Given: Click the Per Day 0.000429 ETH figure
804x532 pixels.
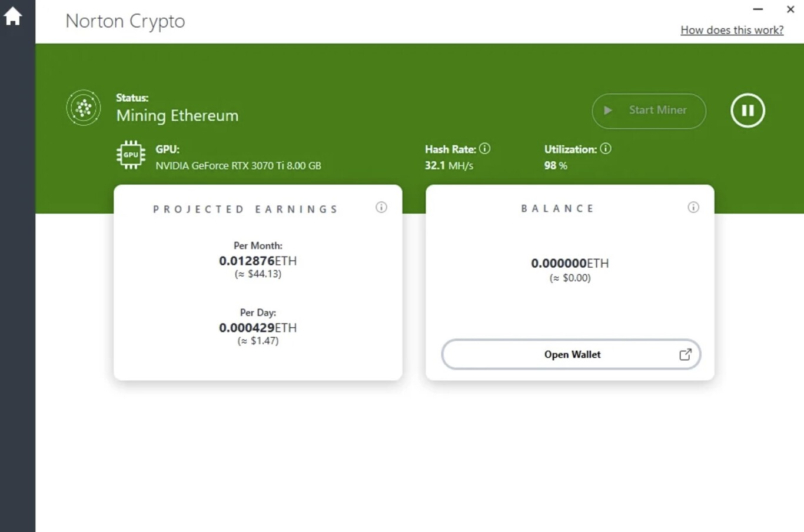Looking at the screenshot, I should pos(258,328).
